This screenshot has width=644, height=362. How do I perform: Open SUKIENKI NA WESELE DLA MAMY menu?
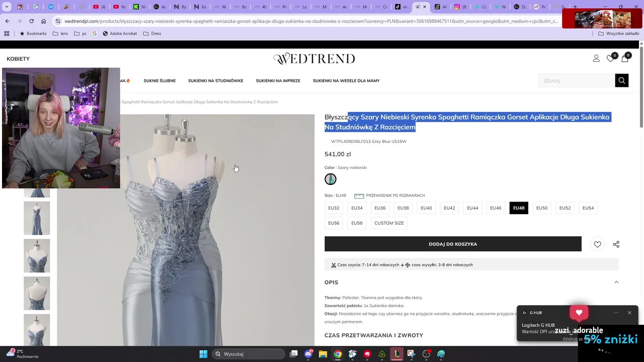pyautogui.click(x=346, y=80)
